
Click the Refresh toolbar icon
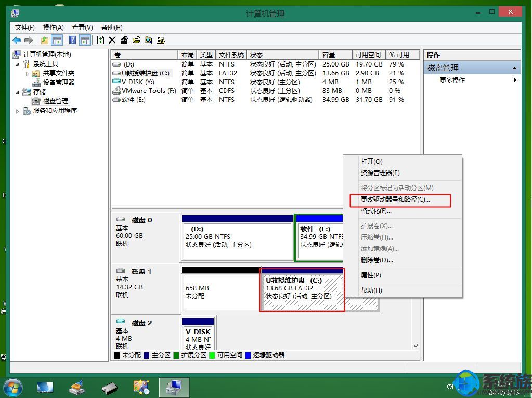[100, 41]
